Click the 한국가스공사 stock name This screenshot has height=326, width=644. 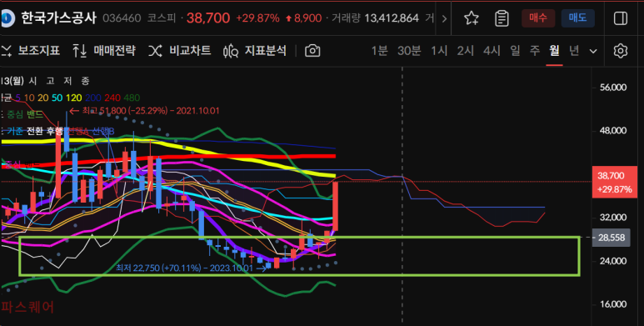(59, 18)
